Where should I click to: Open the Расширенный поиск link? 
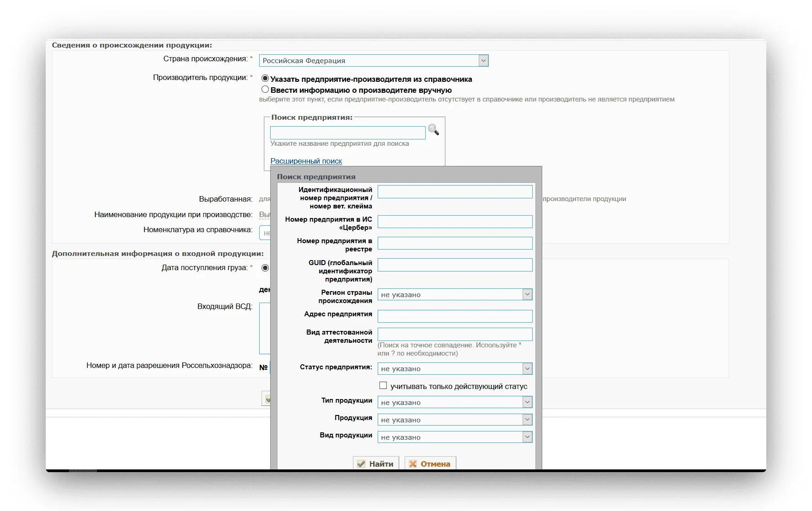pyautogui.click(x=306, y=161)
